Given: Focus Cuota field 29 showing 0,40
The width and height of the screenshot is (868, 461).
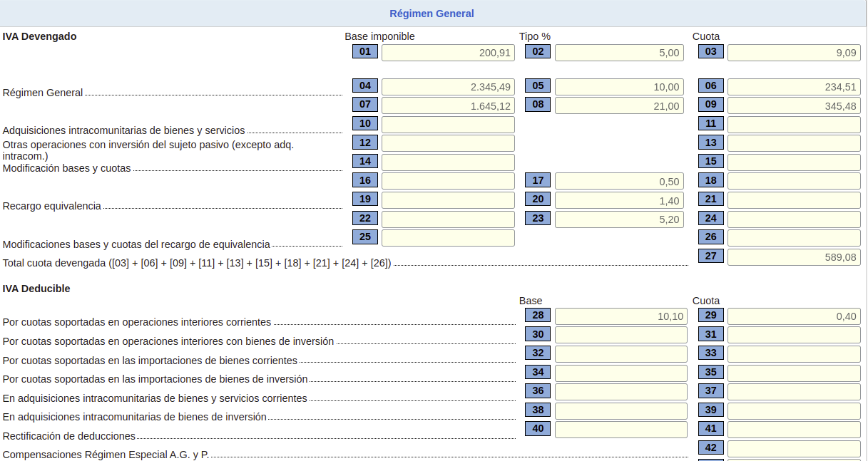Looking at the screenshot, I should pos(793,316).
